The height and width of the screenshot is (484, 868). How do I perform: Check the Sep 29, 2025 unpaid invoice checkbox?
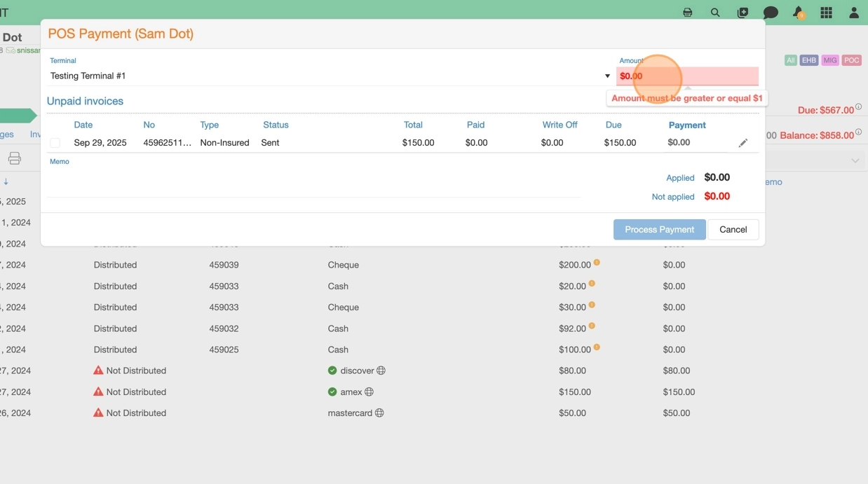(x=55, y=143)
